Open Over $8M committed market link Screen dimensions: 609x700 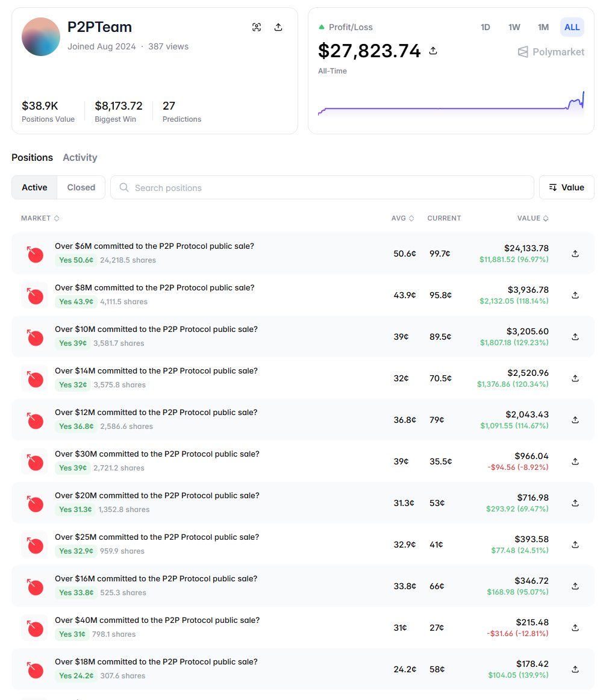point(154,287)
